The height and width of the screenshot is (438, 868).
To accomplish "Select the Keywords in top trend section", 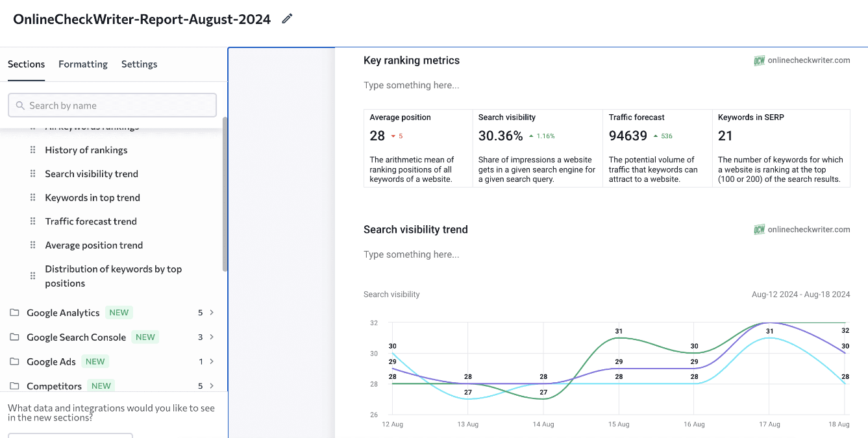I will [x=92, y=197].
